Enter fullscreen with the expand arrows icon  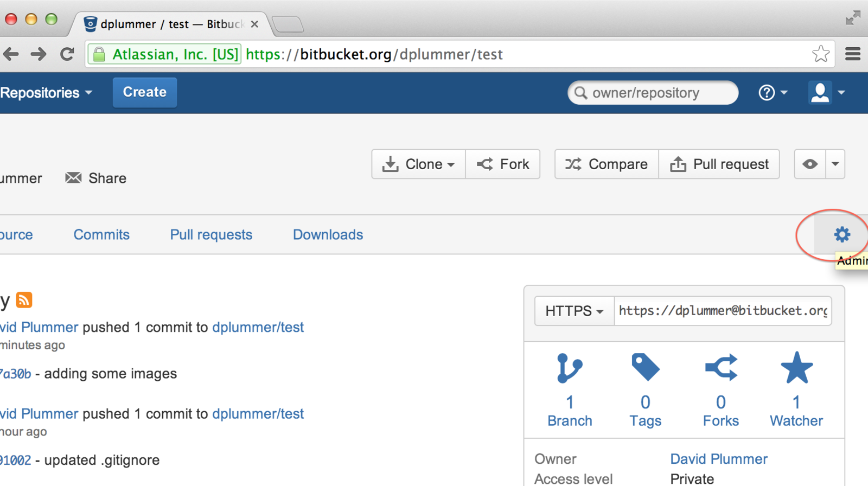click(853, 18)
